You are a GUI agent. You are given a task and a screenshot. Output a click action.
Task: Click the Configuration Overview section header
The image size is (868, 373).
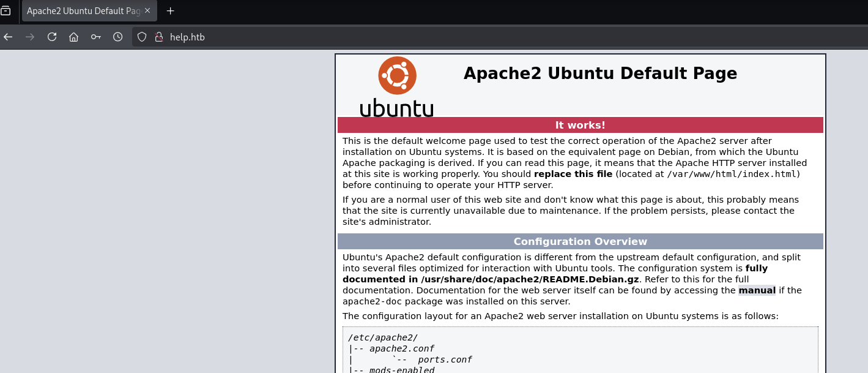click(580, 241)
